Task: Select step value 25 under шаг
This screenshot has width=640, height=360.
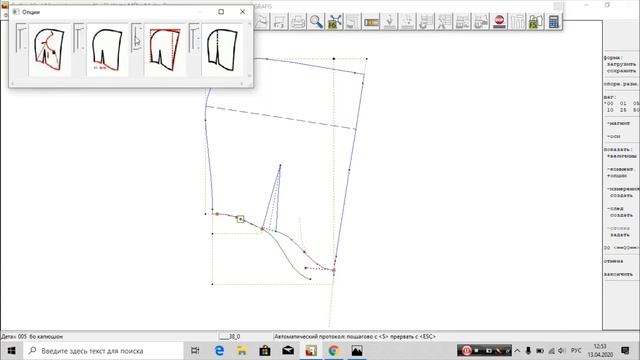Action: coord(623,110)
